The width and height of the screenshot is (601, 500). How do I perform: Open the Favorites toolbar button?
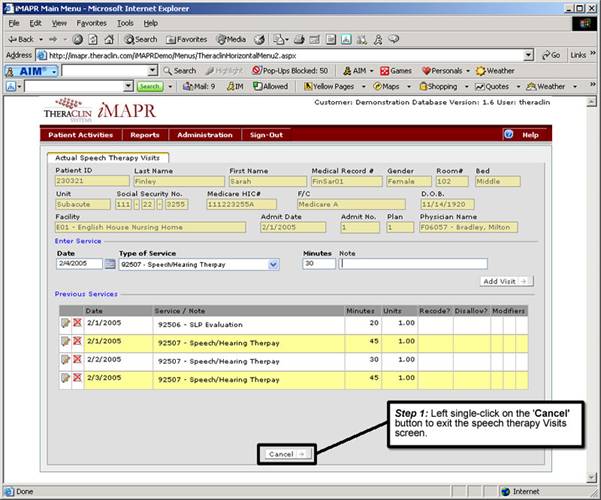(187, 39)
